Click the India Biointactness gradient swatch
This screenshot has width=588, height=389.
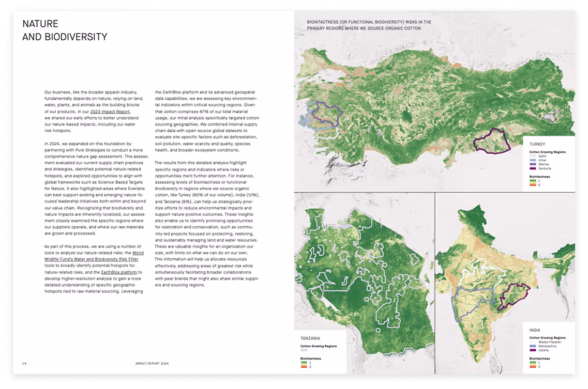tap(533, 365)
